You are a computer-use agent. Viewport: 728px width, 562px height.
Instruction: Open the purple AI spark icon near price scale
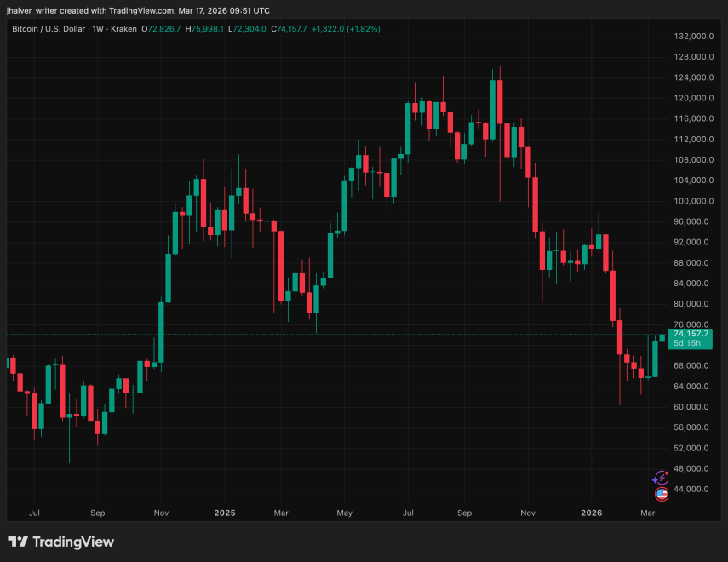(660, 479)
